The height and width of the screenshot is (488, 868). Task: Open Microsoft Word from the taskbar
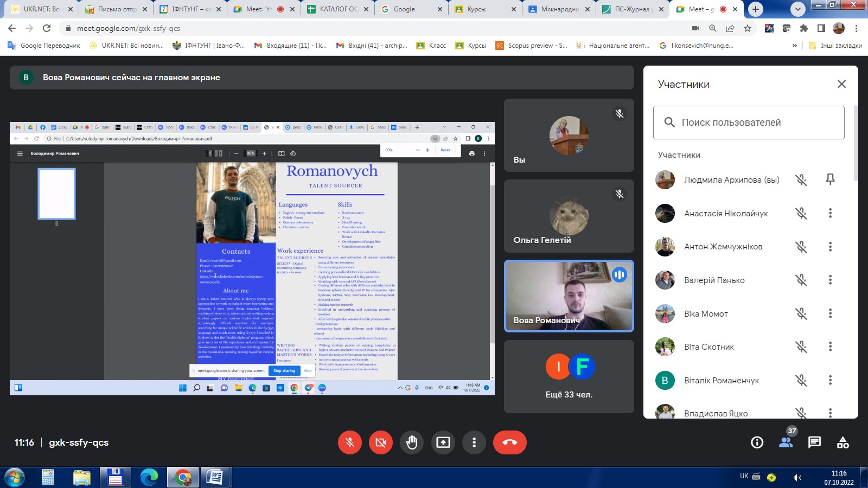pyautogui.click(x=215, y=477)
